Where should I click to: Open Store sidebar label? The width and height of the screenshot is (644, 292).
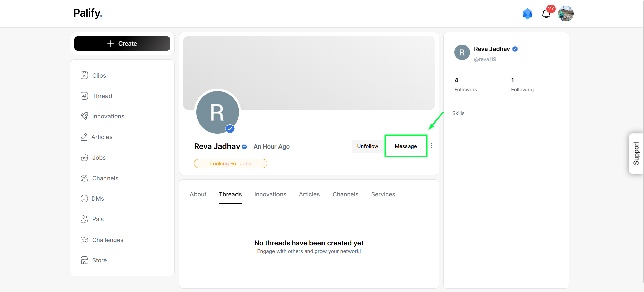point(99,260)
